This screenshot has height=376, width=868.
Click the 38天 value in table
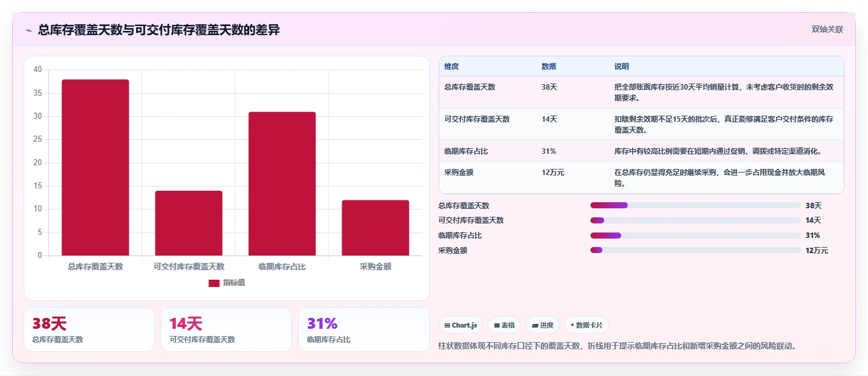click(x=549, y=87)
